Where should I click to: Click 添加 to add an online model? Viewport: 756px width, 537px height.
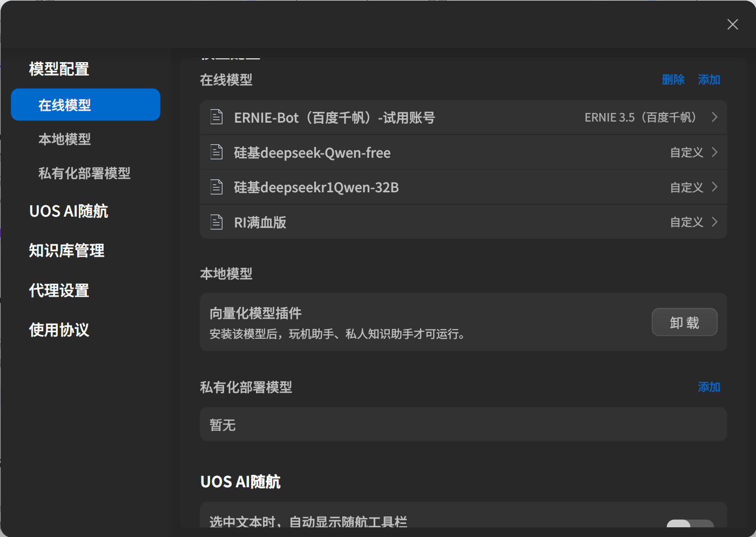point(708,79)
